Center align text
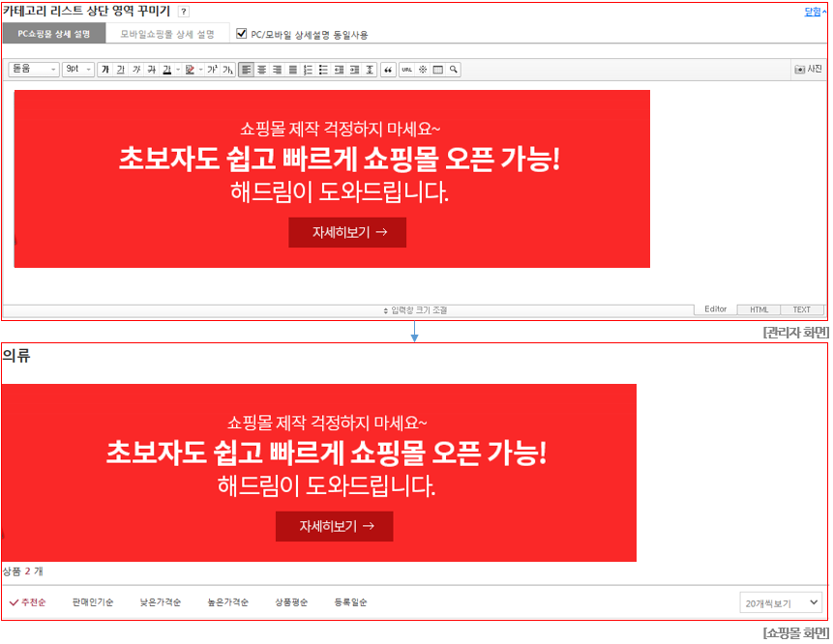Screen dimensions: 833x644 [x=262, y=70]
